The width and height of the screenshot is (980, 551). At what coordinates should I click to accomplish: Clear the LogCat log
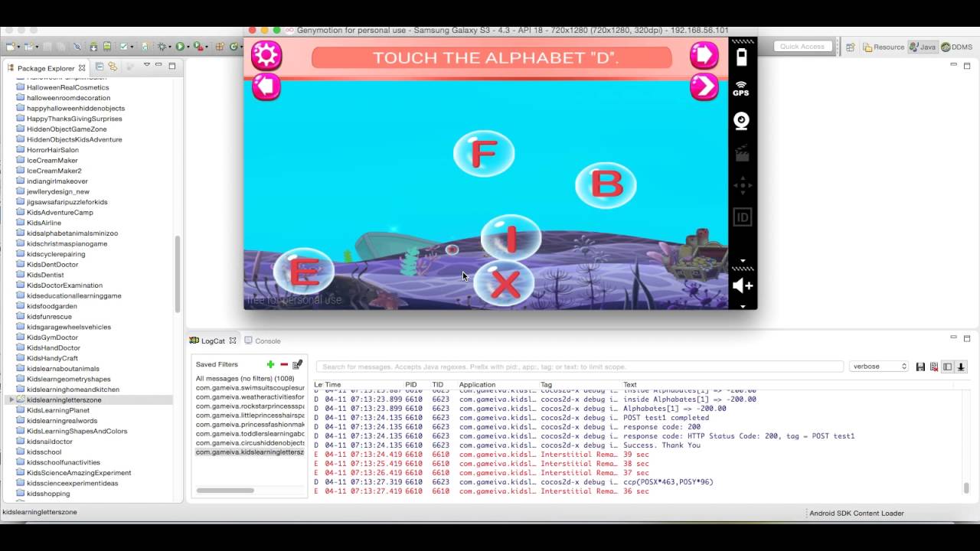pyautogui.click(x=934, y=367)
